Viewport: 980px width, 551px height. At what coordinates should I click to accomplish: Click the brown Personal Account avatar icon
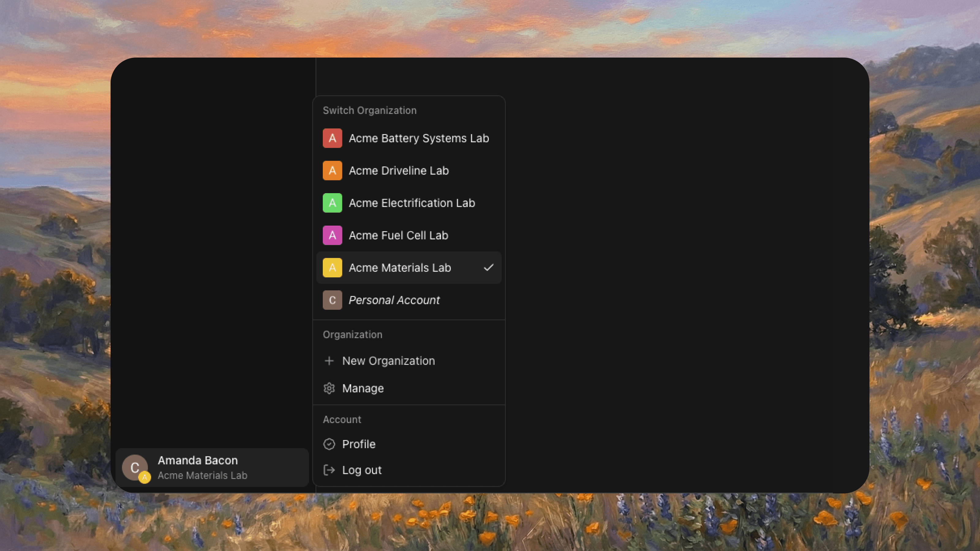(332, 300)
